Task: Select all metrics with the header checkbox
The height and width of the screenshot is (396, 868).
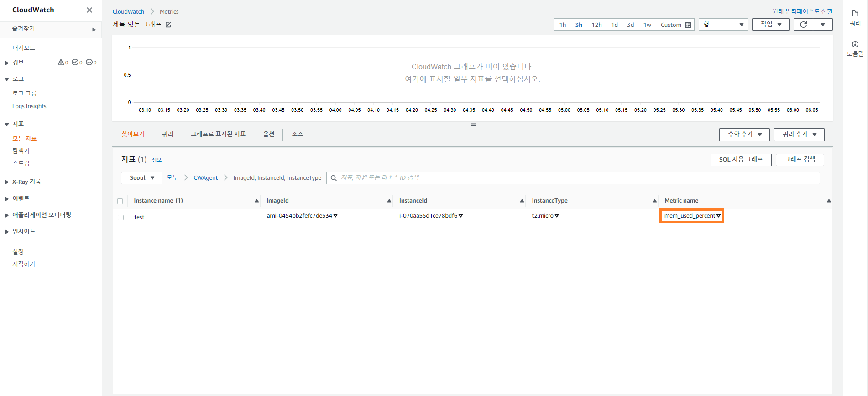Action: click(120, 201)
